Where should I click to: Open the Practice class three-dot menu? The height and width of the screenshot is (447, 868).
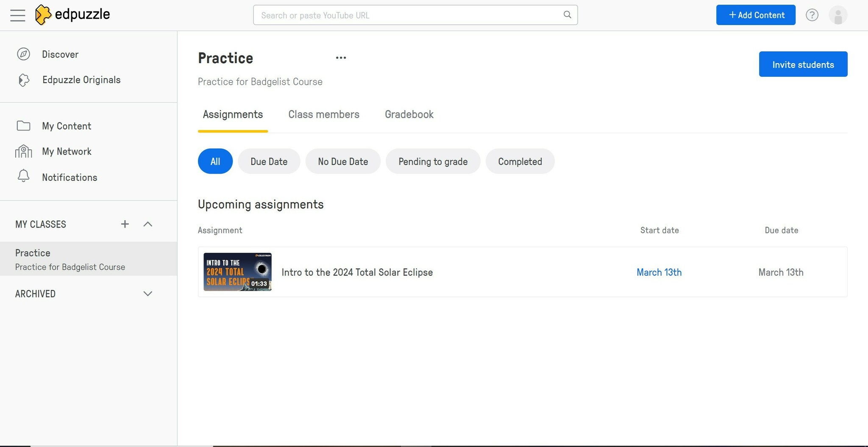(341, 58)
